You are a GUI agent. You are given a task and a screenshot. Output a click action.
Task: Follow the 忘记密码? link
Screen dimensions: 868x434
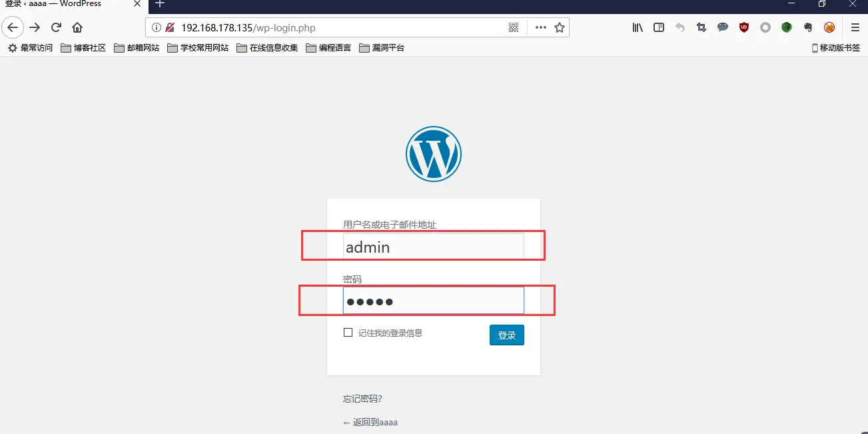tap(362, 399)
